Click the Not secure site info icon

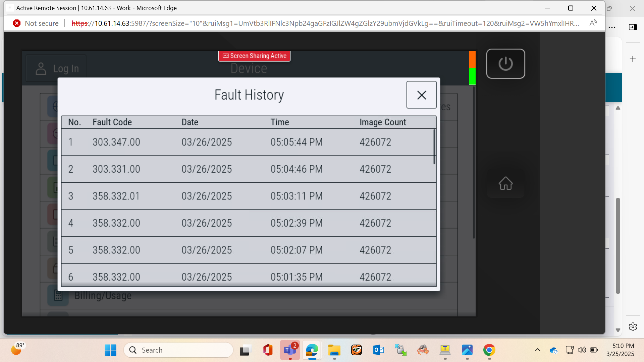click(x=17, y=23)
